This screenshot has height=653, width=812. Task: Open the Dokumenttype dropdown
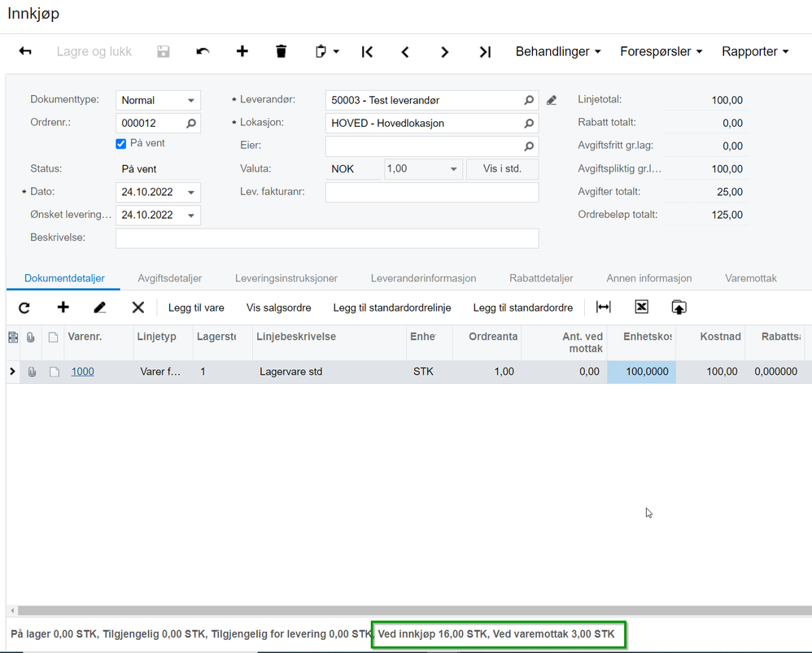pyautogui.click(x=191, y=101)
